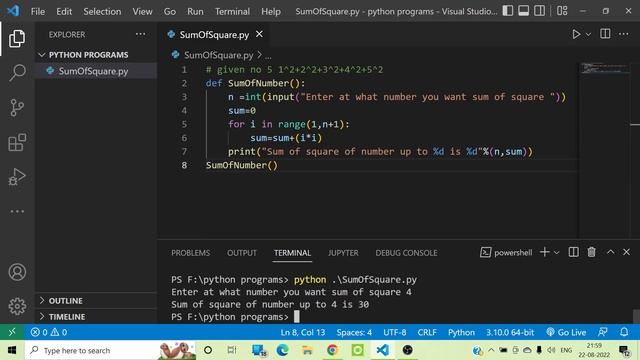Click SumOfSquare.py in the breadcrumb
Image resolution: width=640 pixels, height=360 pixels.
[218, 55]
